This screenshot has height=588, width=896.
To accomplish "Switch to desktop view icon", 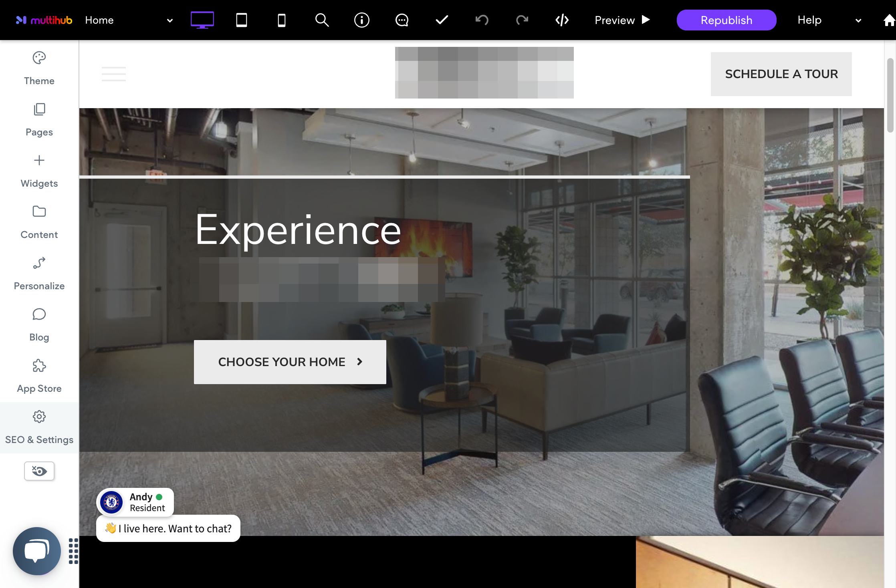I will [x=202, y=20].
